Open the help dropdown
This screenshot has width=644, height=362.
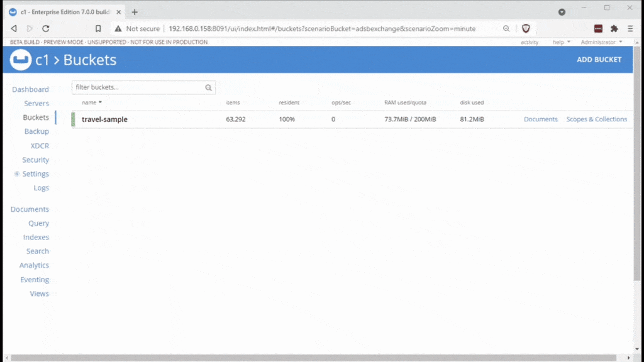[558, 42]
